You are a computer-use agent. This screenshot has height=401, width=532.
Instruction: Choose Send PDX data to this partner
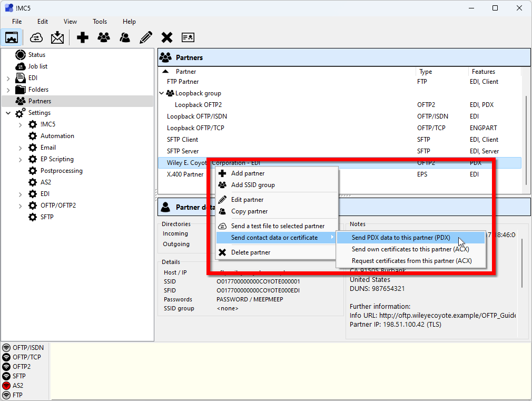[x=401, y=238]
